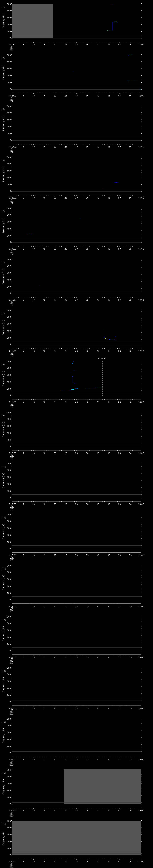Click the Frequency (Hz) axis title of panel 10
153x868 pixels.
[3, 480]
